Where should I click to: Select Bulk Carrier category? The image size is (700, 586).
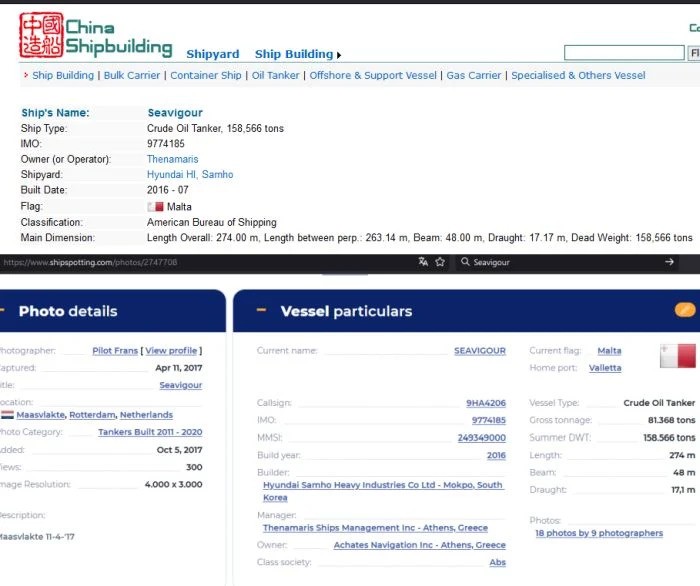point(132,75)
